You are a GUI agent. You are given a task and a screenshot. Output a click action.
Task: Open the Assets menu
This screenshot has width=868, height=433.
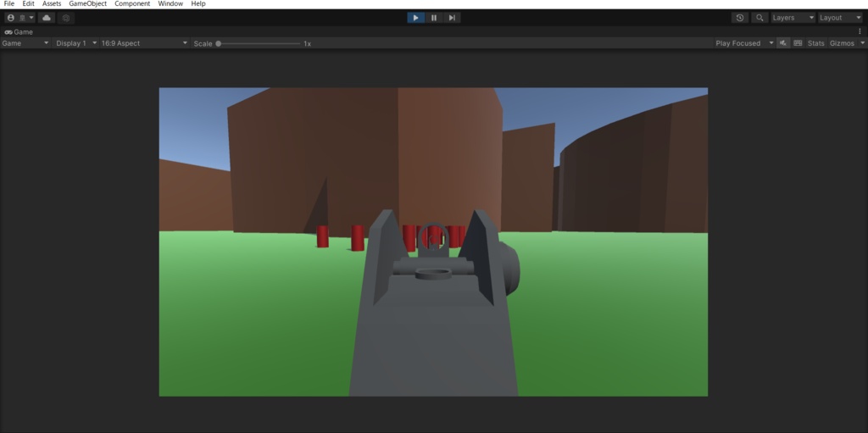point(52,4)
